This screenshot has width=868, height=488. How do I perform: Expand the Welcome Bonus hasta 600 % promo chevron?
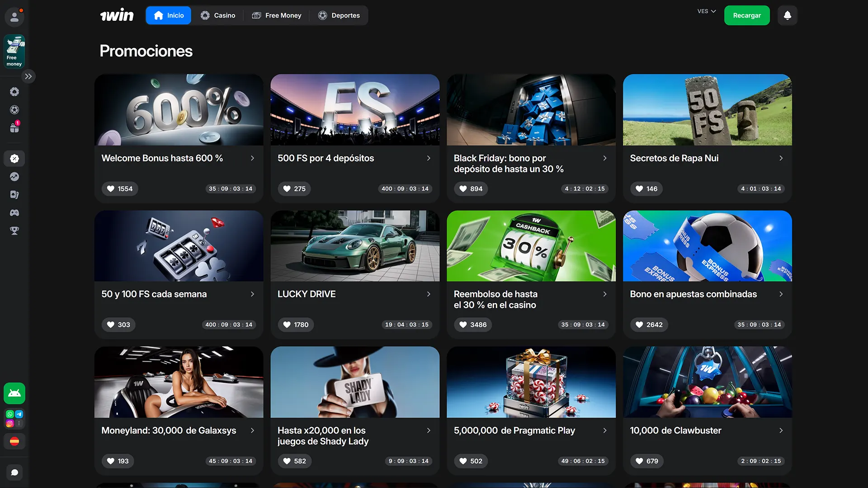pos(252,158)
